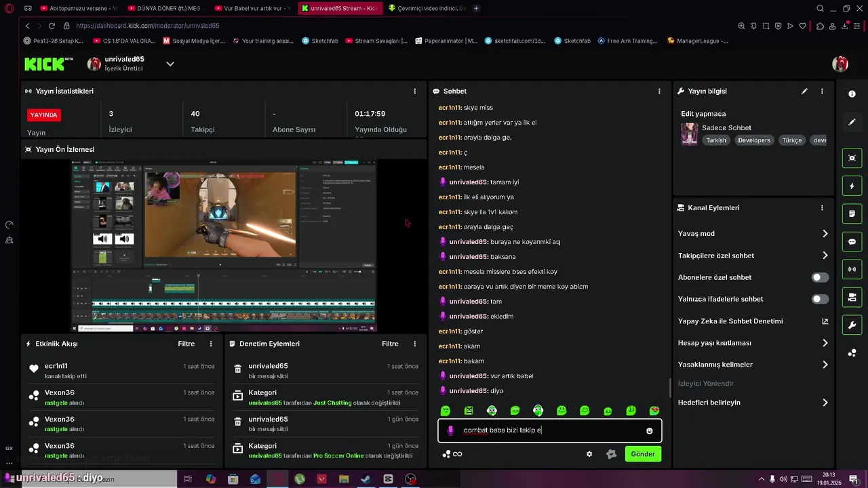The width and height of the screenshot is (868, 488).
Task: Click the document icon in right sidebar
Action: pos(852,213)
